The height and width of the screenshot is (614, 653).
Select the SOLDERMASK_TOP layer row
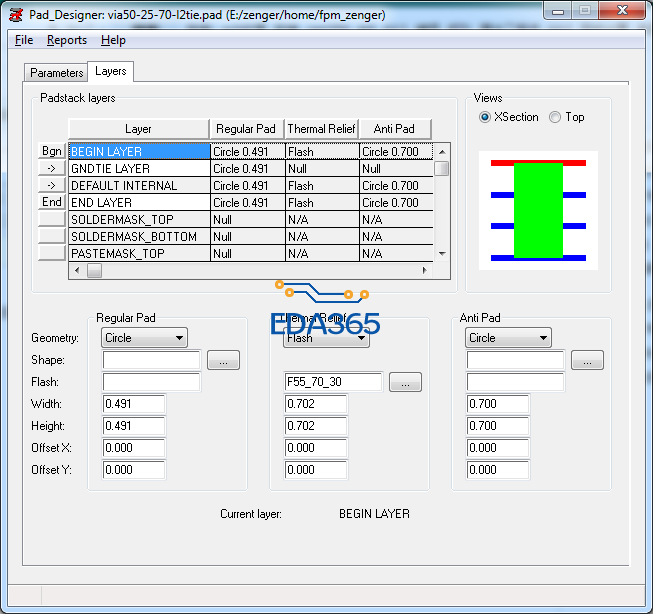pyautogui.click(x=139, y=220)
